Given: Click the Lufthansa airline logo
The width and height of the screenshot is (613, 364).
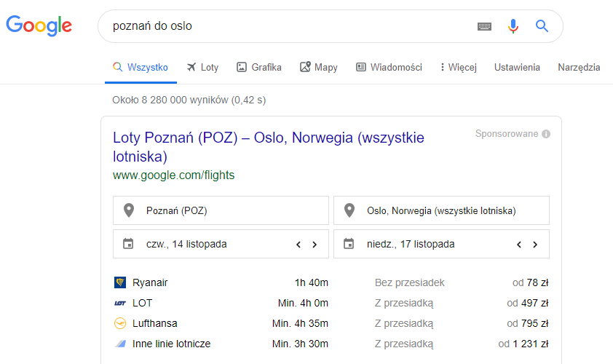Looking at the screenshot, I should tap(120, 323).
